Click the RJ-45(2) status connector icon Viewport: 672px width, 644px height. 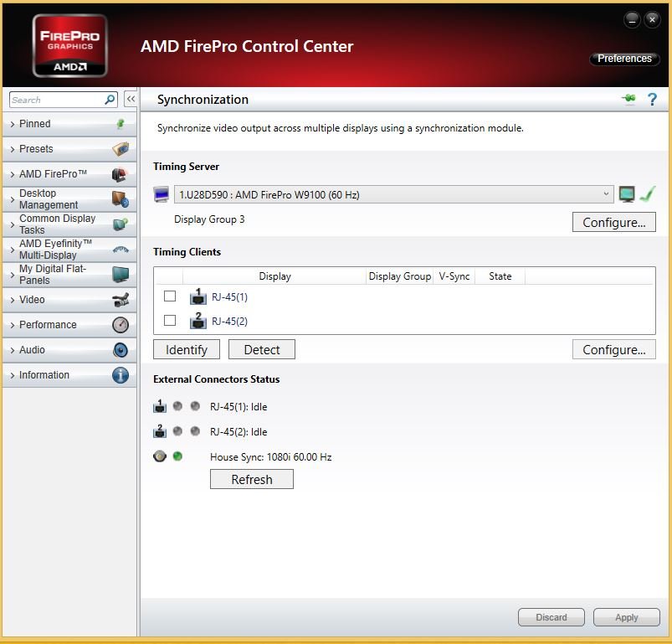(160, 431)
